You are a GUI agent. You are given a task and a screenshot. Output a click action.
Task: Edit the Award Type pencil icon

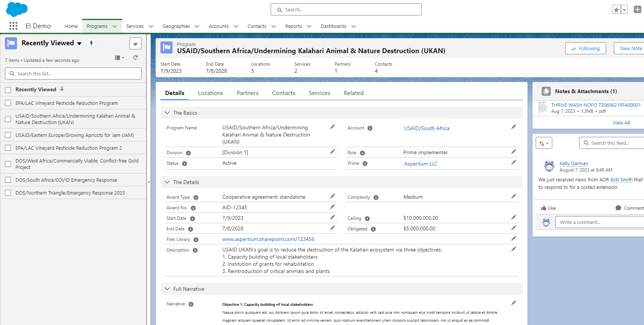click(x=333, y=196)
